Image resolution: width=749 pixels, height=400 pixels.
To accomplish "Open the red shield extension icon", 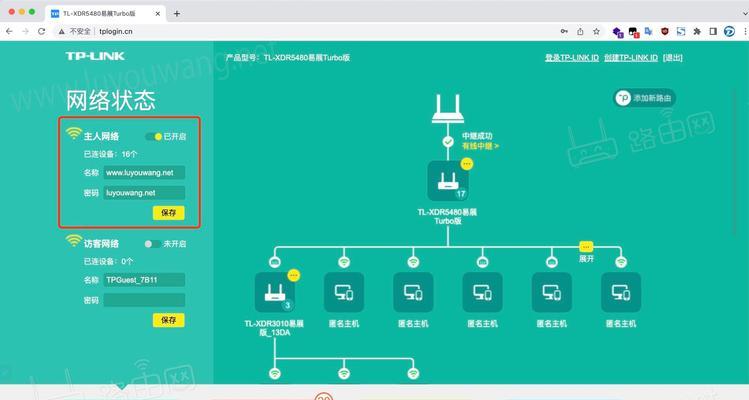I will pos(664,32).
